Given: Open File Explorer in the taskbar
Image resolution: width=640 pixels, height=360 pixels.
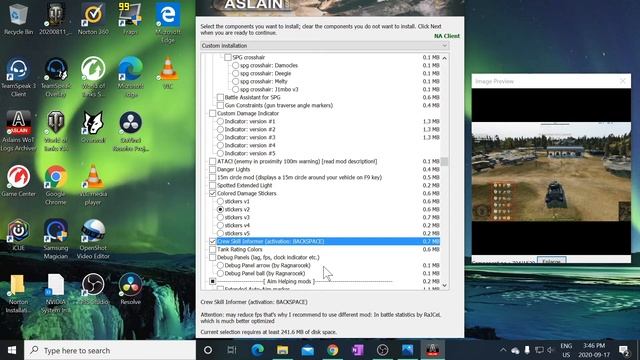Looking at the screenshot, I should [282, 350].
